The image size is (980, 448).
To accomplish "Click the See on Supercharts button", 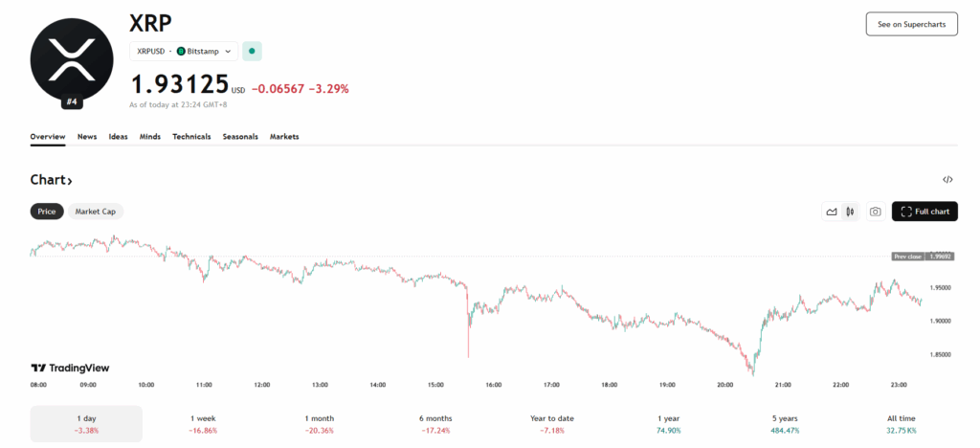I will (x=911, y=24).
